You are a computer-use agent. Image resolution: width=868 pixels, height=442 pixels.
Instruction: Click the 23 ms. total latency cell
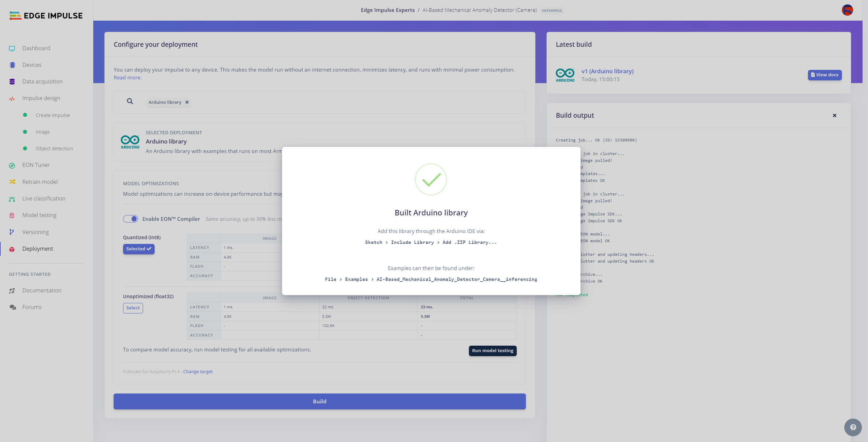[x=467, y=307]
